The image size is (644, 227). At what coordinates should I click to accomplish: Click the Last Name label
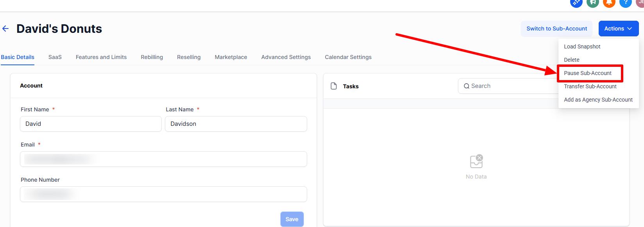pos(180,109)
